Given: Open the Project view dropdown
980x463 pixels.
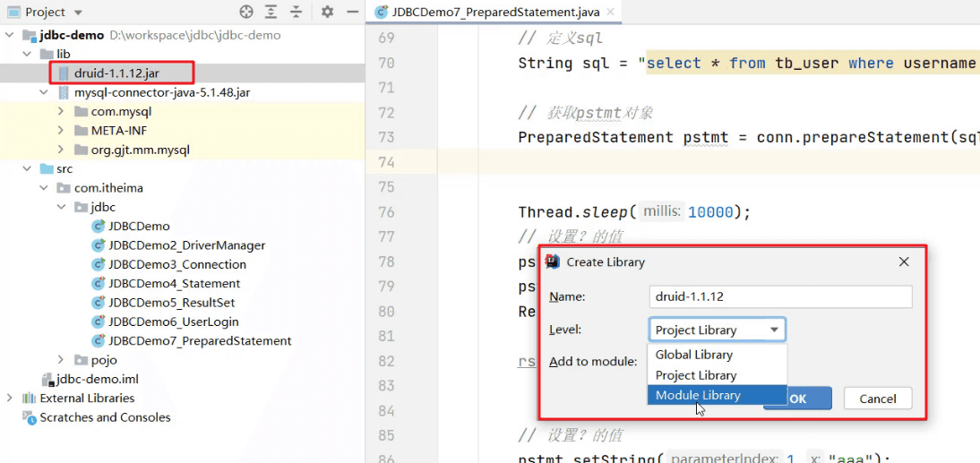Looking at the screenshot, I should (78, 13).
